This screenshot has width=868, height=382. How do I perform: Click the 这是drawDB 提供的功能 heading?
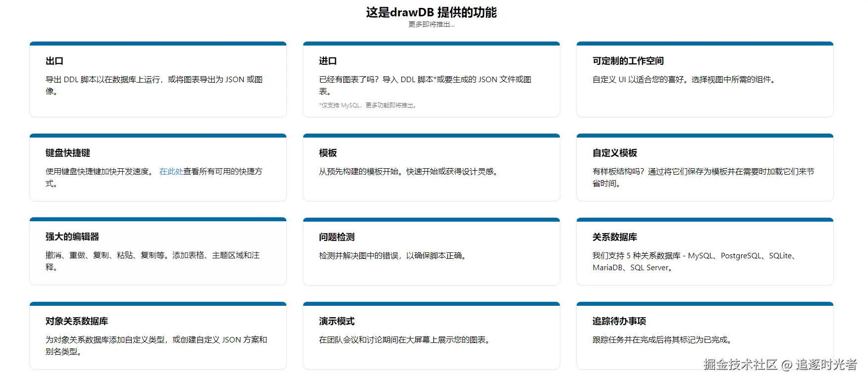431,12
